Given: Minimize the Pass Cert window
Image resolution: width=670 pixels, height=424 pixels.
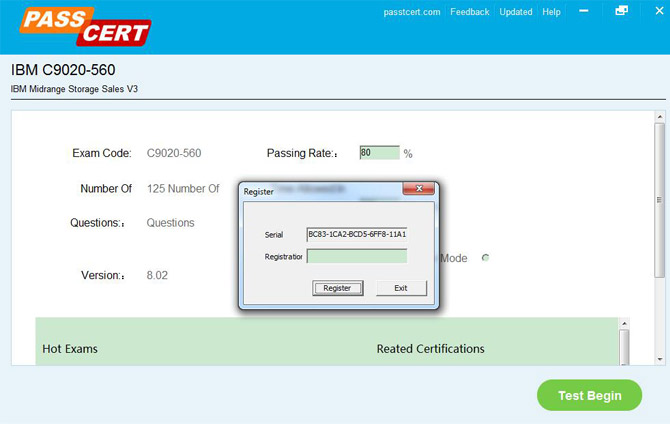Looking at the screenshot, I should click(x=584, y=11).
